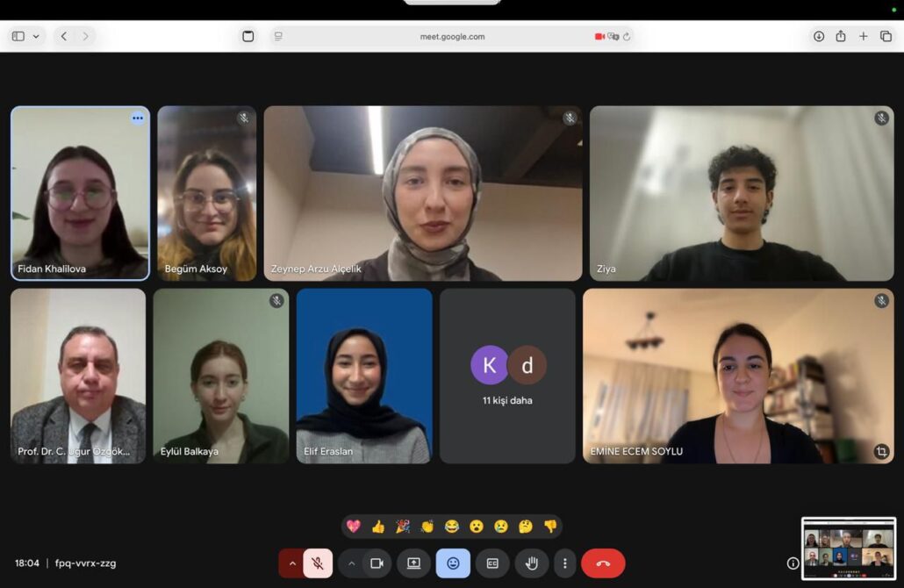
Task: Click Safari's download icon
Action: pyautogui.click(x=819, y=36)
